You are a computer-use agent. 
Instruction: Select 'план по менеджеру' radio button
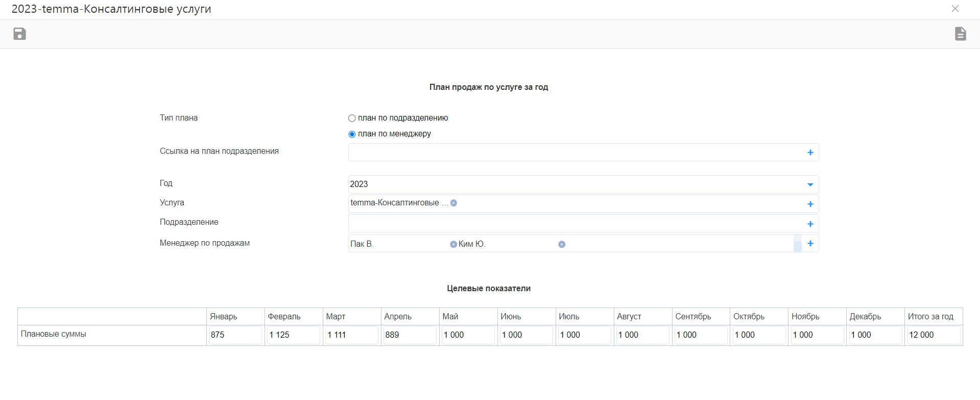coord(352,134)
